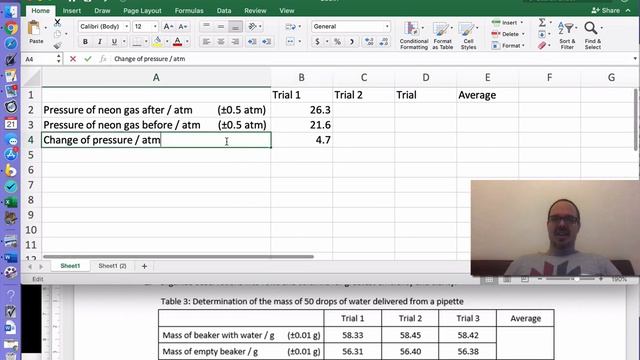Open the Calibri (Body) font dropdown
This screenshot has width=640, height=360.
(126, 27)
